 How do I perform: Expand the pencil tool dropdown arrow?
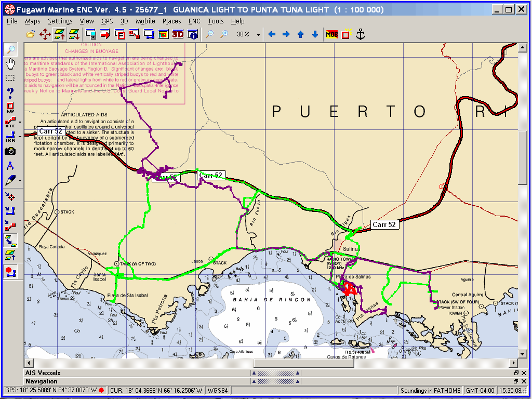20,180
